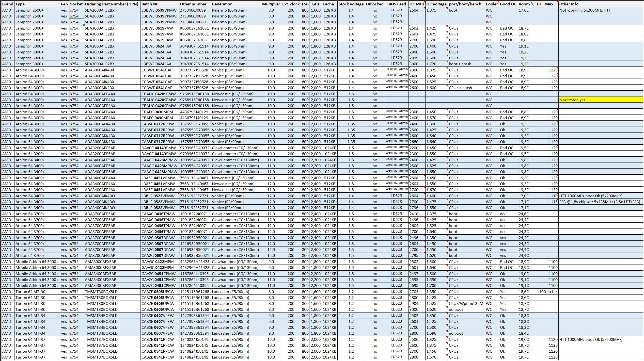Click the 'boot + crash' cell
The width and height of the screenshot is (644, 361).
[x=466, y=64]
